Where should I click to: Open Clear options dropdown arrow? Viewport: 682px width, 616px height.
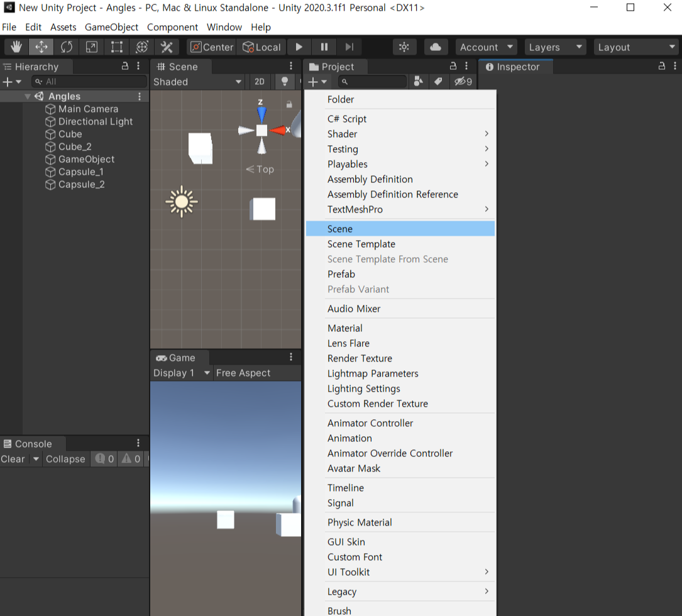coord(36,459)
